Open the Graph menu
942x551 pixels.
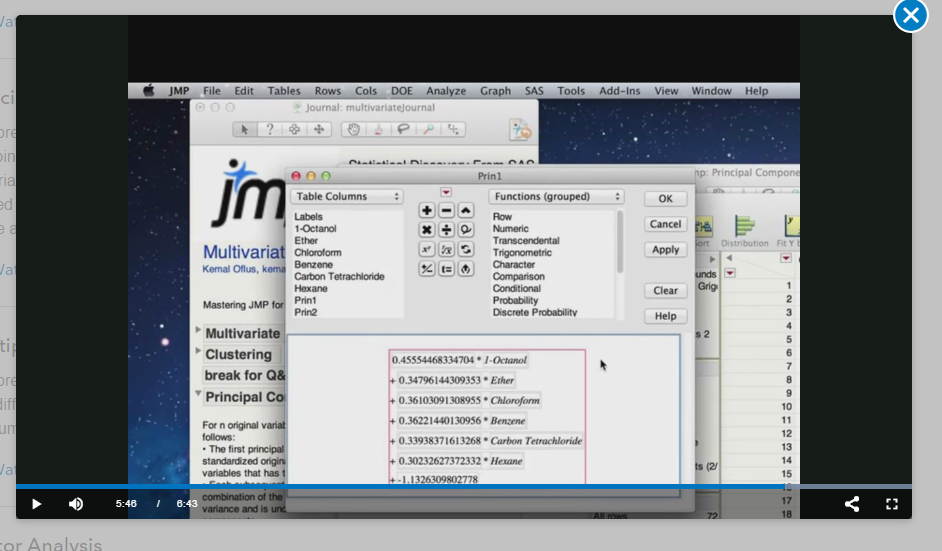coord(495,91)
